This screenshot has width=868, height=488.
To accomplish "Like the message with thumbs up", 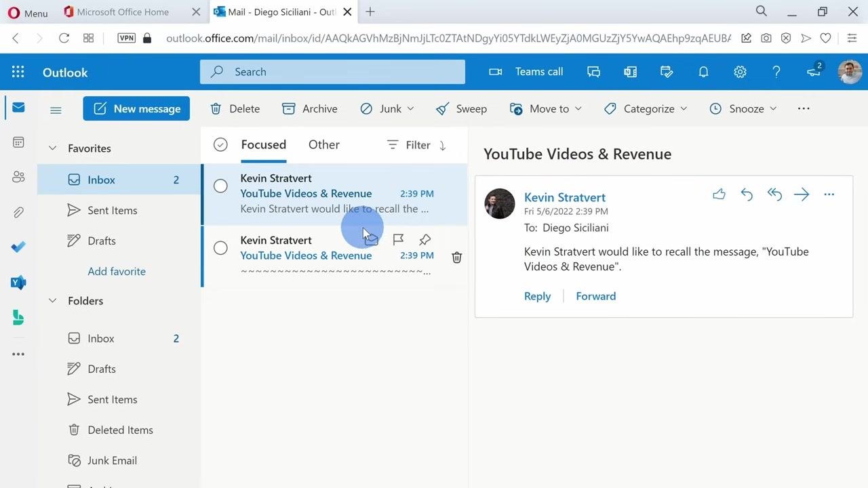I will click(719, 195).
